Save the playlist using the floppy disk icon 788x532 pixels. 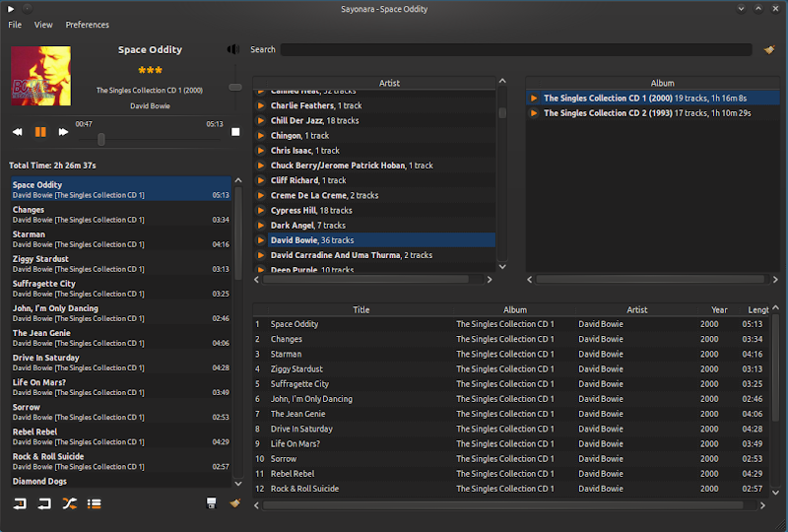[212, 503]
